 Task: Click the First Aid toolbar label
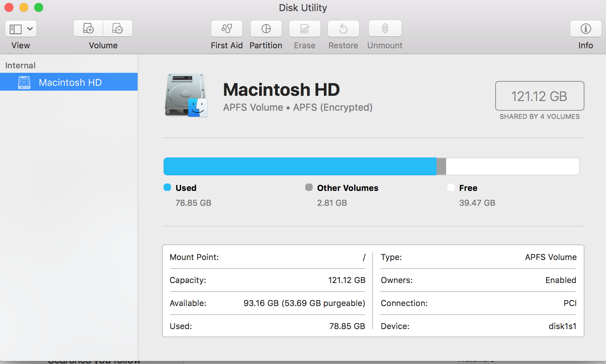coord(227,45)
